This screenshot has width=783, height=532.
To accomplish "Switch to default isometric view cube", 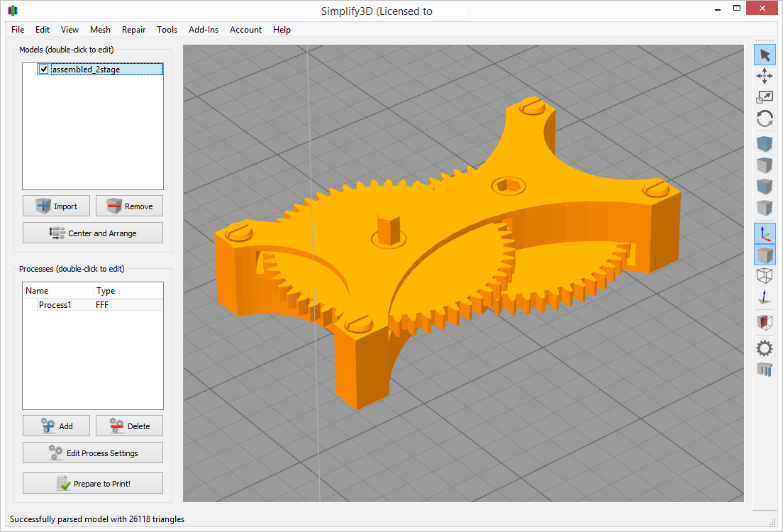I will [x=765, y=144].
